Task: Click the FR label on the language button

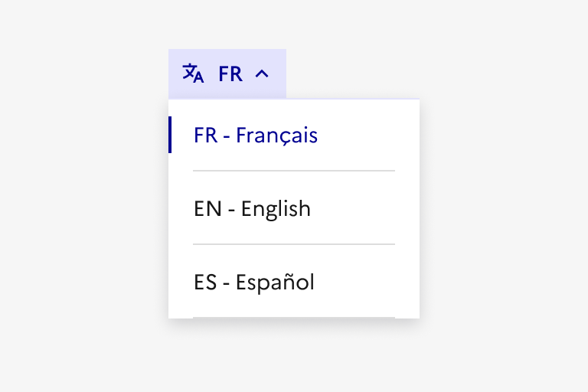Action: coord(230,74)
